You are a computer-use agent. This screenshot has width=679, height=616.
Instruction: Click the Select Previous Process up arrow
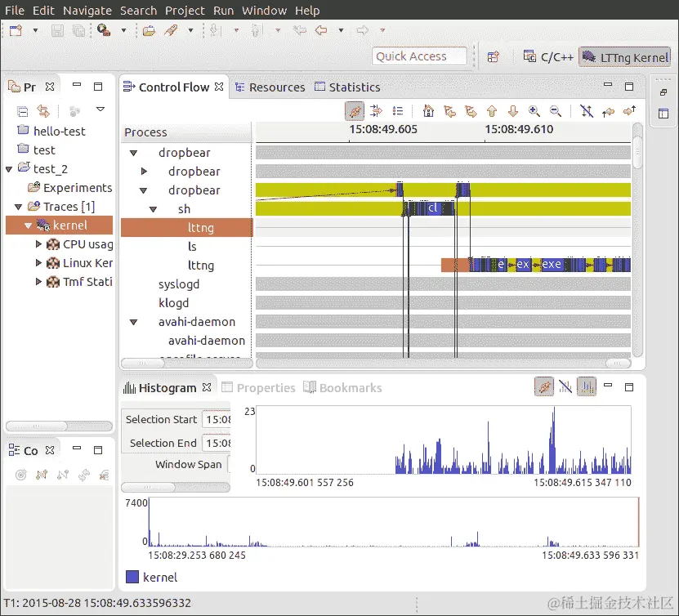coord(492,111)
